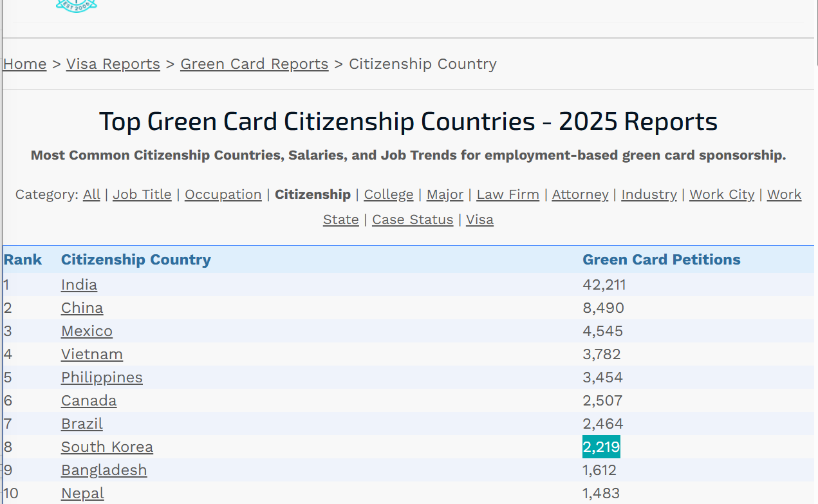Click the Mexico country link
The image size is (818, 504).
87,331
